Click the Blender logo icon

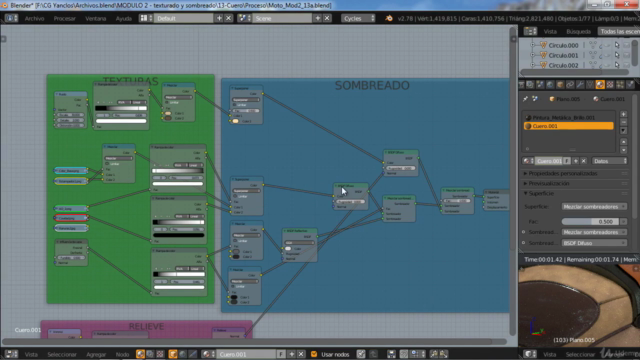pyautogui.click(x=389, y=18)
